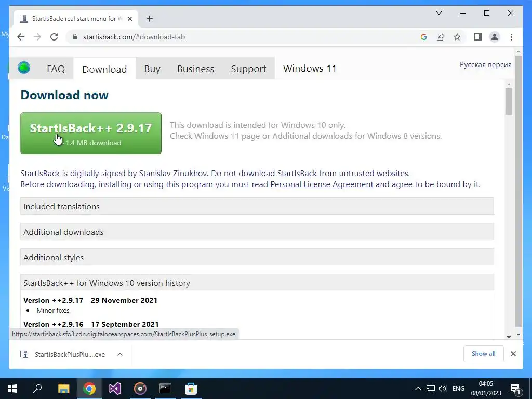Click the inner page scrollbar thumb
This screenshot has height=399, width=532.
point(509,101)
